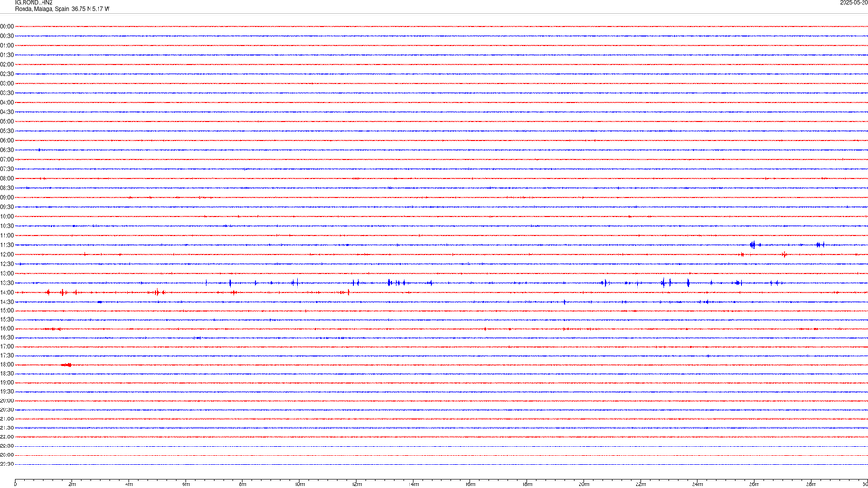
Task: Click the 8m tick label on time axis
Action: pos(242,484)
